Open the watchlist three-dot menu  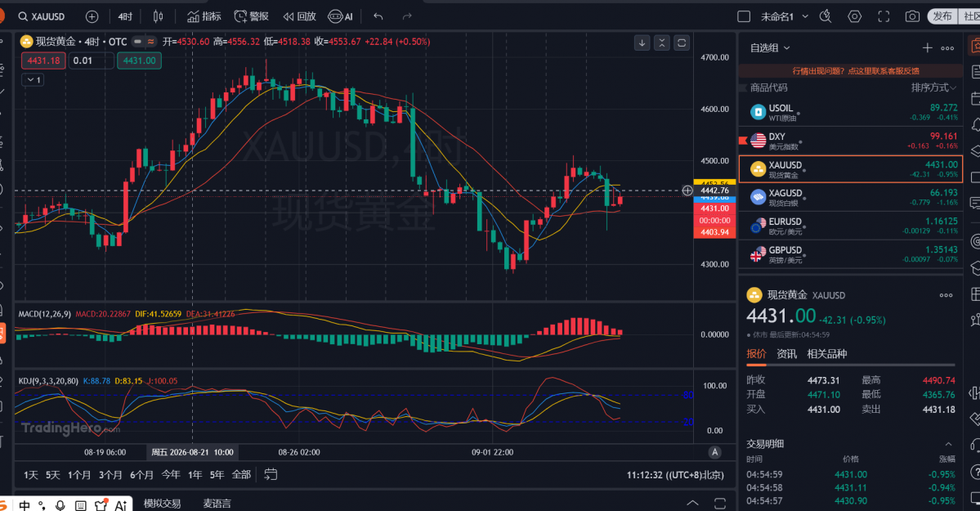pyautogui.click(x=947, y=48)
